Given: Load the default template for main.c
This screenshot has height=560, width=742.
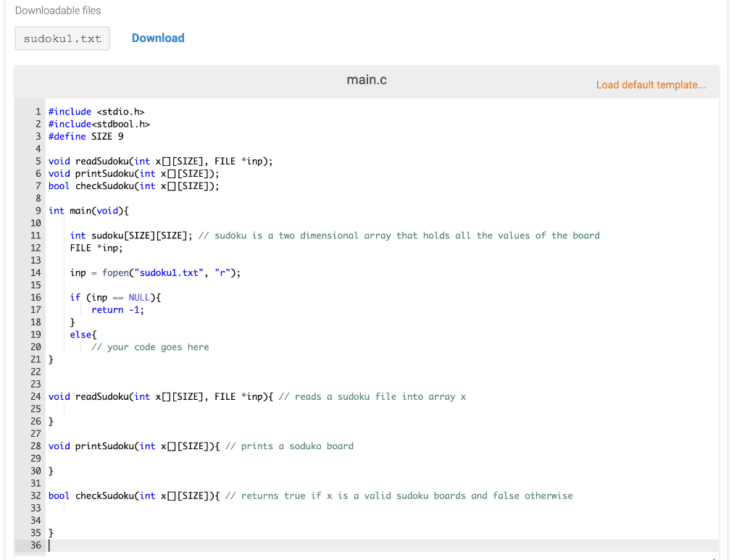Looking at the screenshot, I should point(651,85).
